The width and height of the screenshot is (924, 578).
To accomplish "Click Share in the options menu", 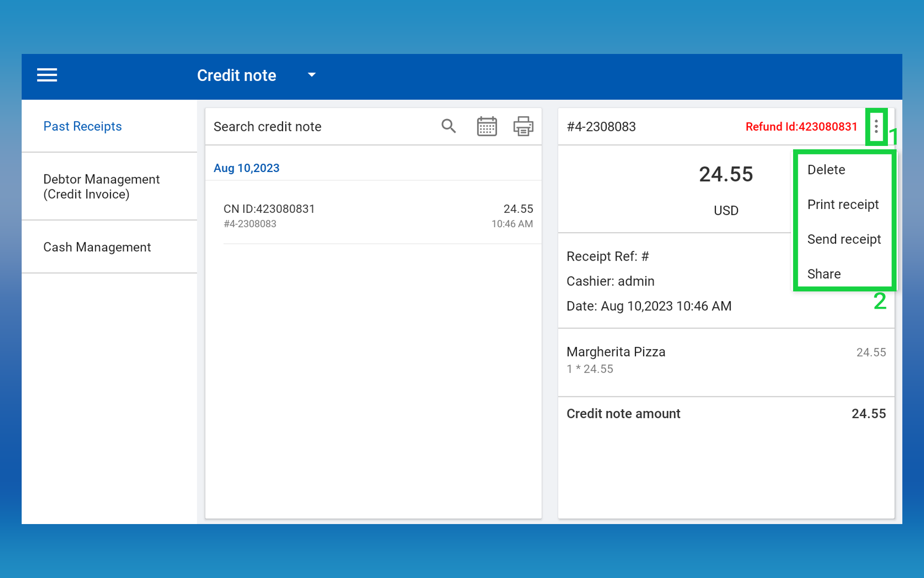I will (824, 274).
